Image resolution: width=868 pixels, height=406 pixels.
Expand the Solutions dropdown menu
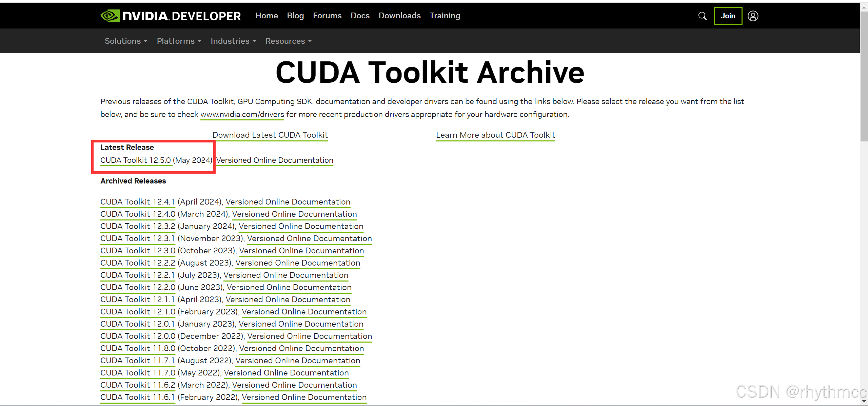[126, 41]
